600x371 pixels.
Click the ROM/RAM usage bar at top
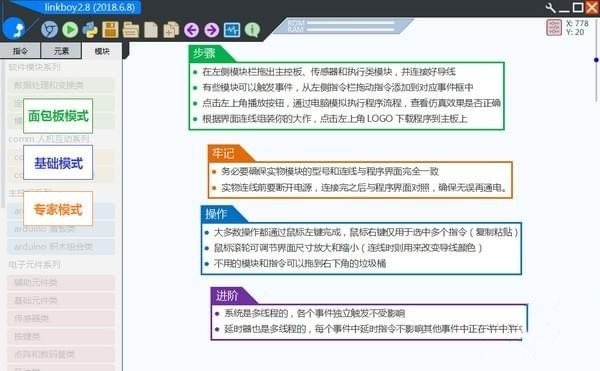click(341, 26)
